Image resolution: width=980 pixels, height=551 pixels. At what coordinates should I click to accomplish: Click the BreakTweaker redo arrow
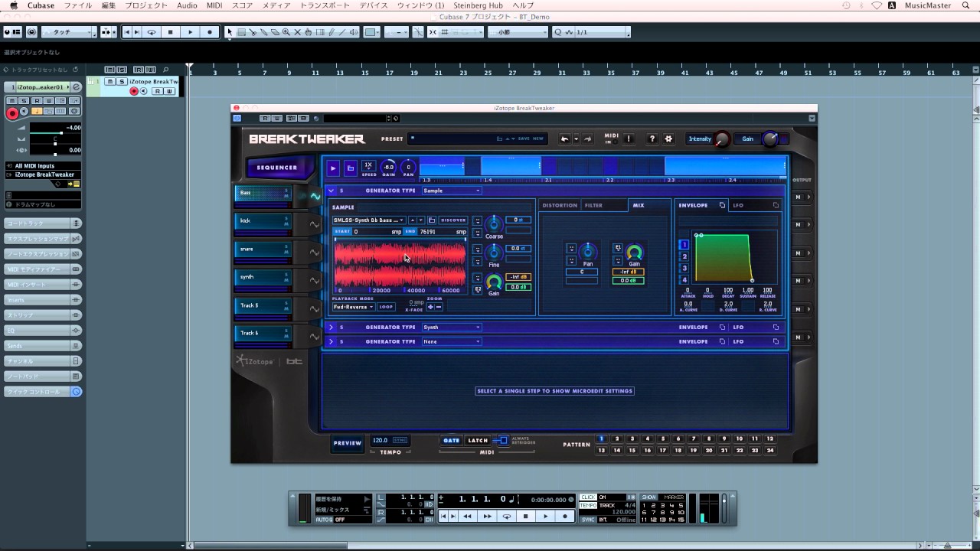click(587, 139)
